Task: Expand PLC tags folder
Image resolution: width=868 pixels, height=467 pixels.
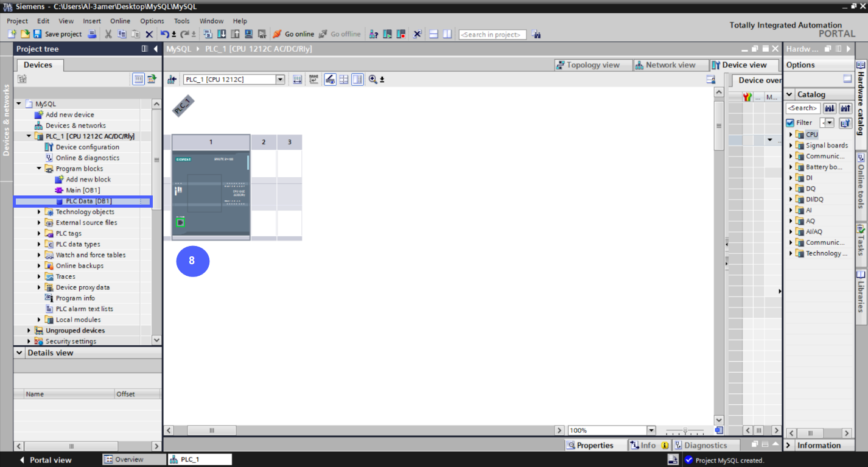Action: (39, 233)
